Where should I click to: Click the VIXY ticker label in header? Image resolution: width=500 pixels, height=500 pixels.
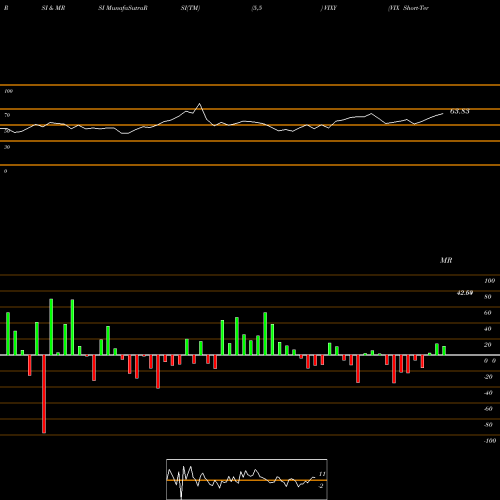click(x=329, y=8)
